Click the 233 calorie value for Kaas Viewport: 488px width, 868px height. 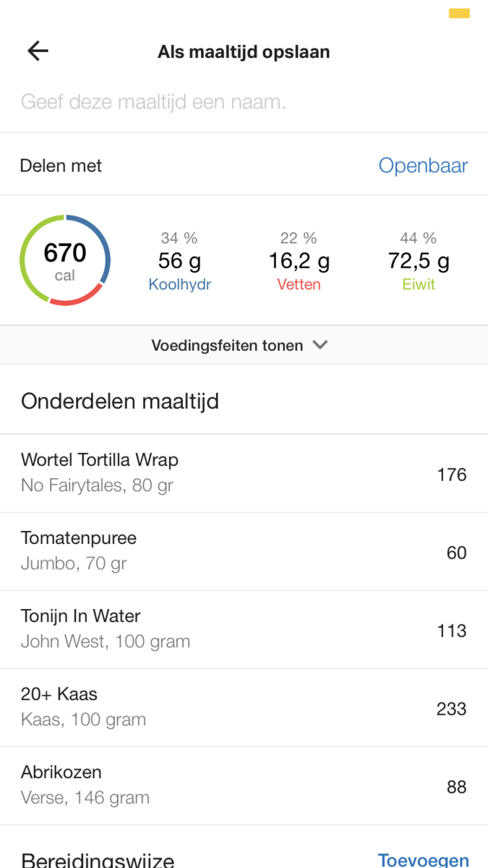[x=451, y=709]
